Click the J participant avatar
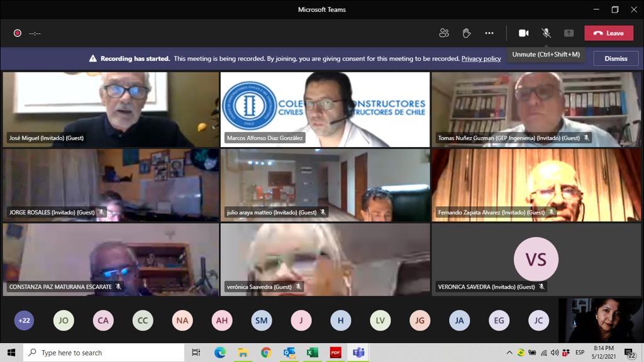This screenshot has height=362, width=644. click(x=301, y=321)
